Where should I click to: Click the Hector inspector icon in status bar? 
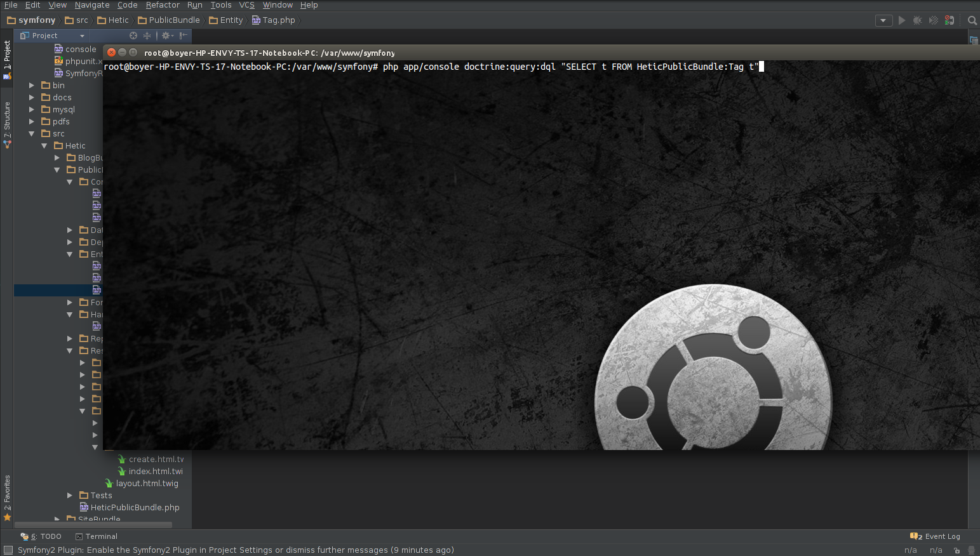(971, 550)
